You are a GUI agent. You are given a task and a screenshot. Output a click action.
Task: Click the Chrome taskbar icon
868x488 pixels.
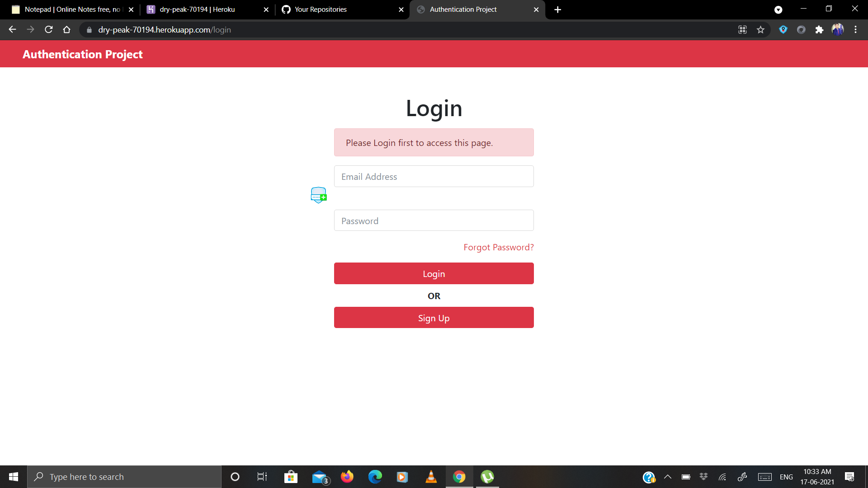459,477
